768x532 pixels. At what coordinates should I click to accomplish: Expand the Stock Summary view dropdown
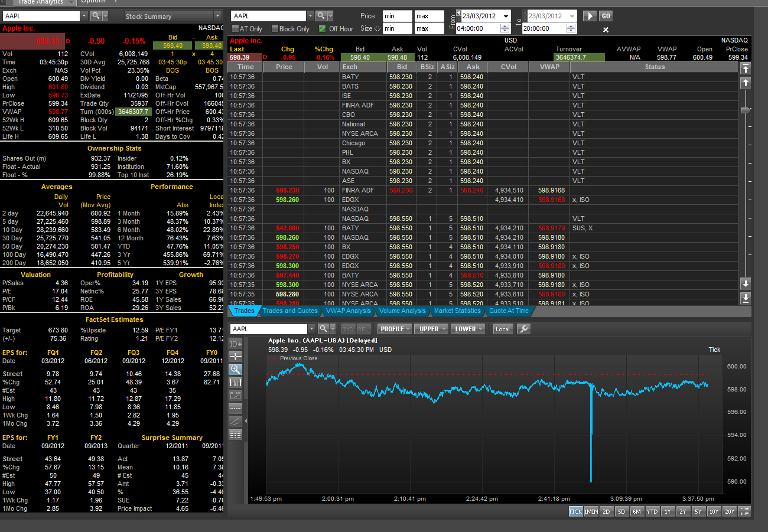217,16
